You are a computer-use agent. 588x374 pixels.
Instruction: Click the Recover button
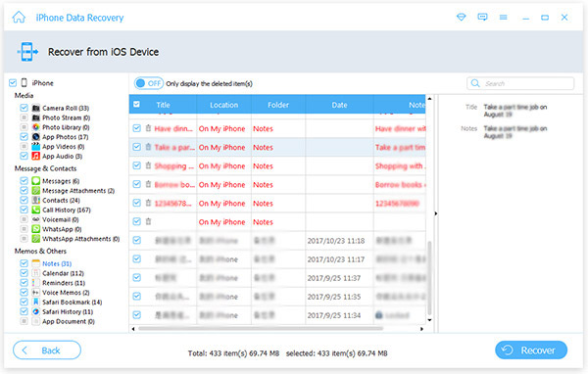coord(531,351)
